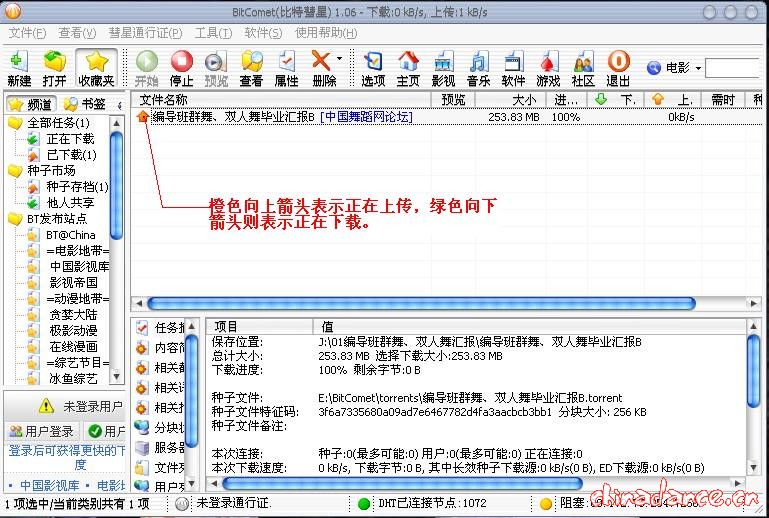The height and width of the screenshot is (518, 769).
Task: Select 全部任务(1) in the tree
Action: pos(58,123)
